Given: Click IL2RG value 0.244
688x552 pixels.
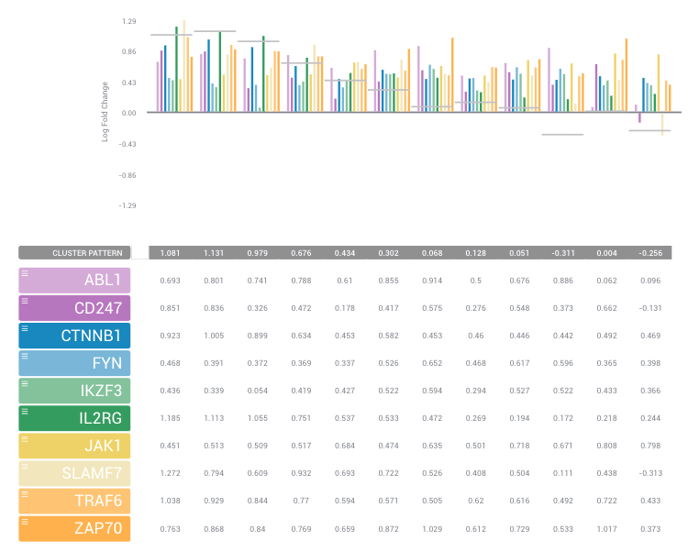Looking at the screenshot, I should 650,418.
